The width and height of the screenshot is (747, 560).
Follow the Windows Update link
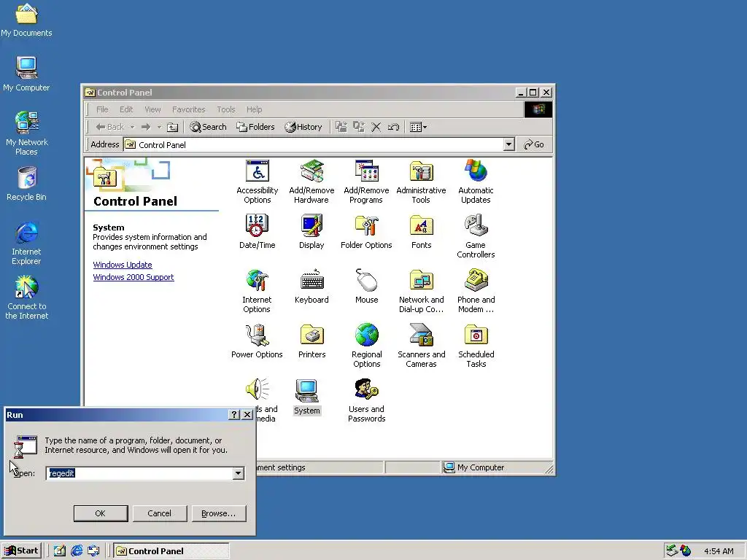pos(123,265)
